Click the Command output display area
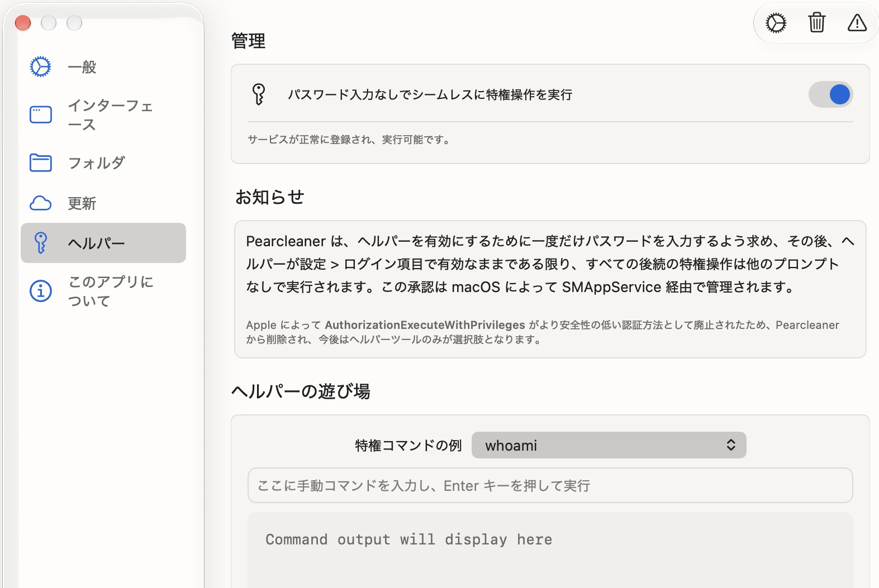879x588 pixels. [x=550, y=550]
